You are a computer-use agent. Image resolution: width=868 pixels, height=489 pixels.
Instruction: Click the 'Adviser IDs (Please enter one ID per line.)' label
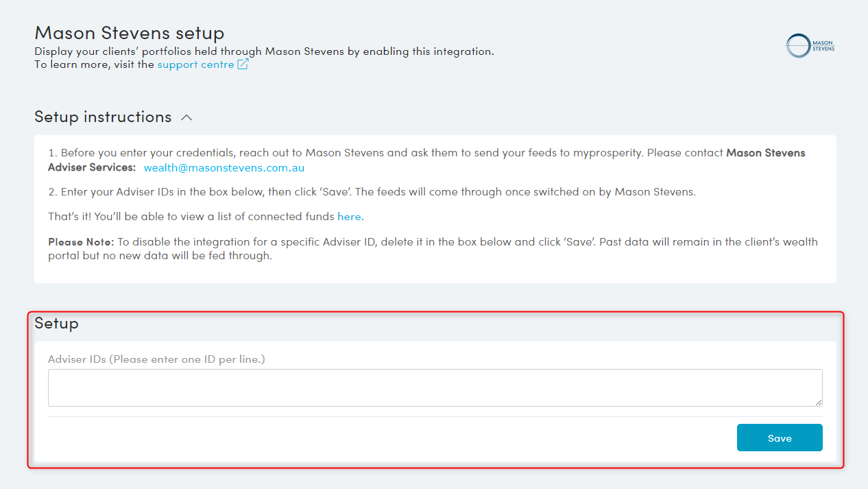click(156, 359)
